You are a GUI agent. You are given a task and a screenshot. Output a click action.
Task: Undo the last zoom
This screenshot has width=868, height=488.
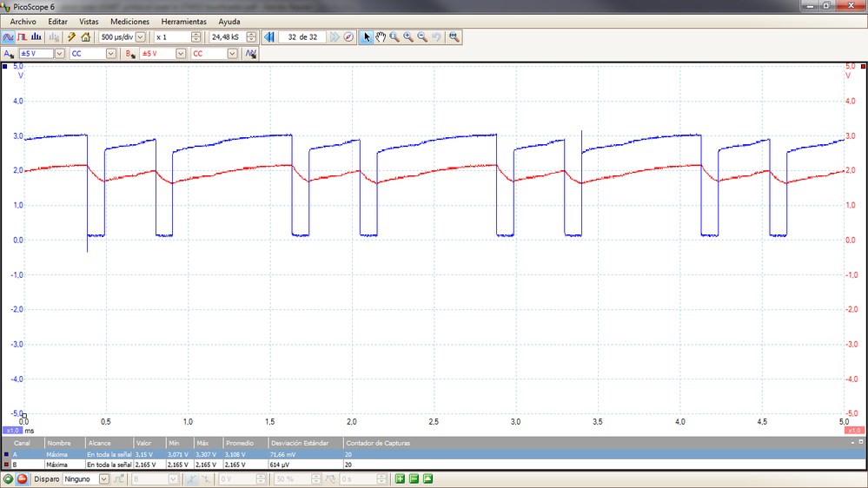[436, 37]
